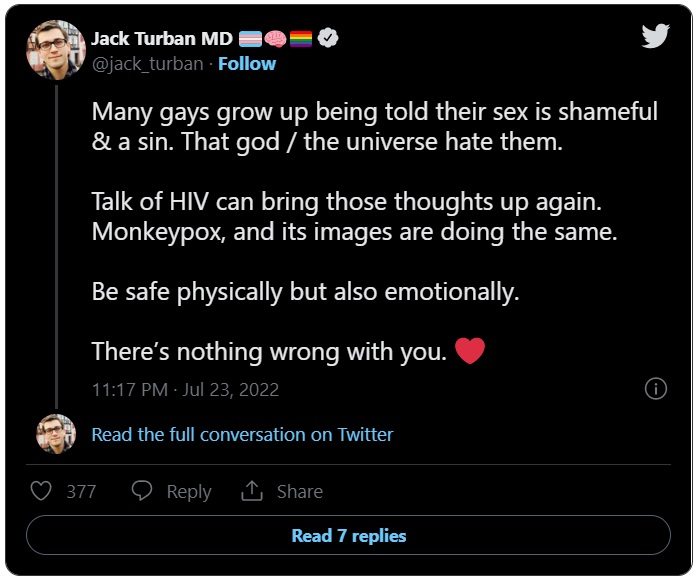Screen dimensions: 699x582
Task: Click the Twitter bird logo
Action: point(655,36)
